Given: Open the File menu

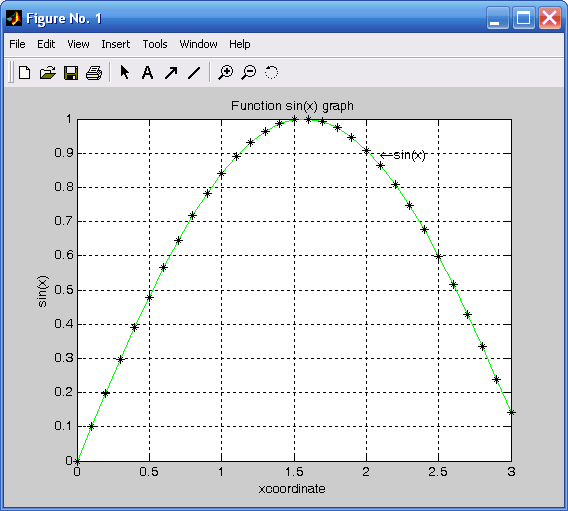Looking at the screenshot, I should click(17, 44).
